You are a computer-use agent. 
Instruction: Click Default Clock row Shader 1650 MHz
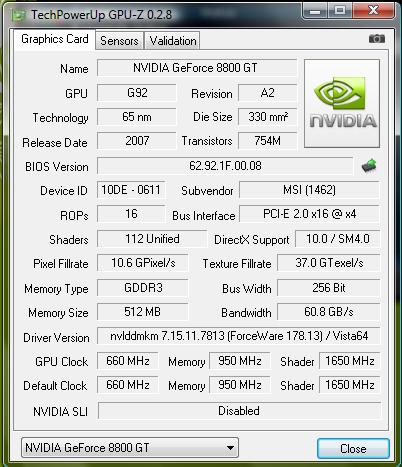(350, 385)
